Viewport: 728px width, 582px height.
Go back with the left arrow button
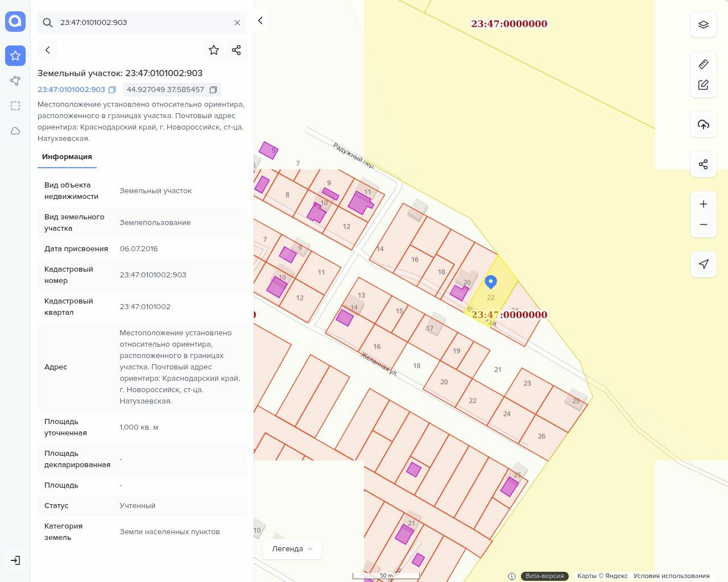click(48, 50)
